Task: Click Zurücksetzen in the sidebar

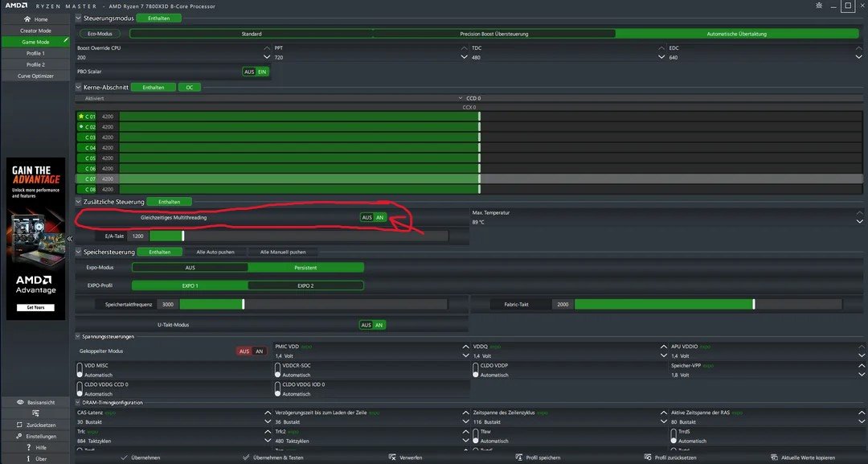Action: click(35, 425)
